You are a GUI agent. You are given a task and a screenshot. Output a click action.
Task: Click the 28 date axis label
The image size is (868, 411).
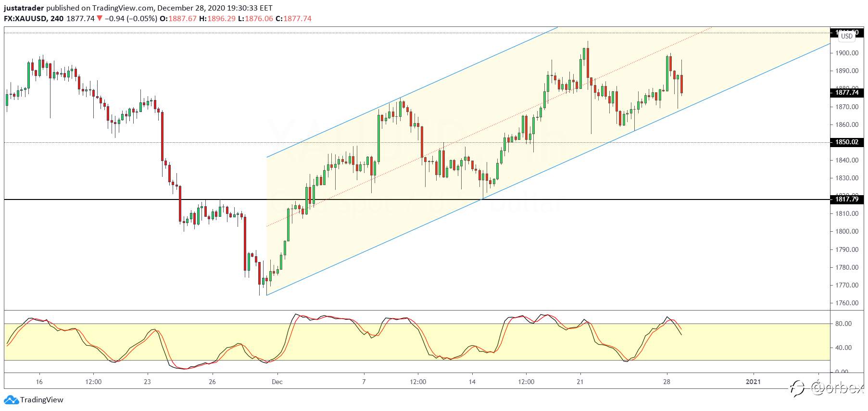[667, 382]
